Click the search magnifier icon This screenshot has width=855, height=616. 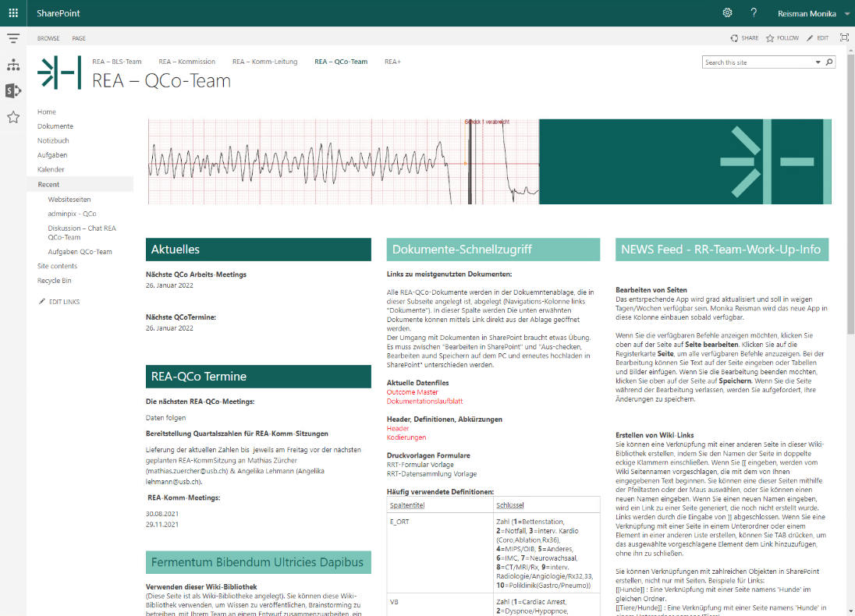pos(828,62)
